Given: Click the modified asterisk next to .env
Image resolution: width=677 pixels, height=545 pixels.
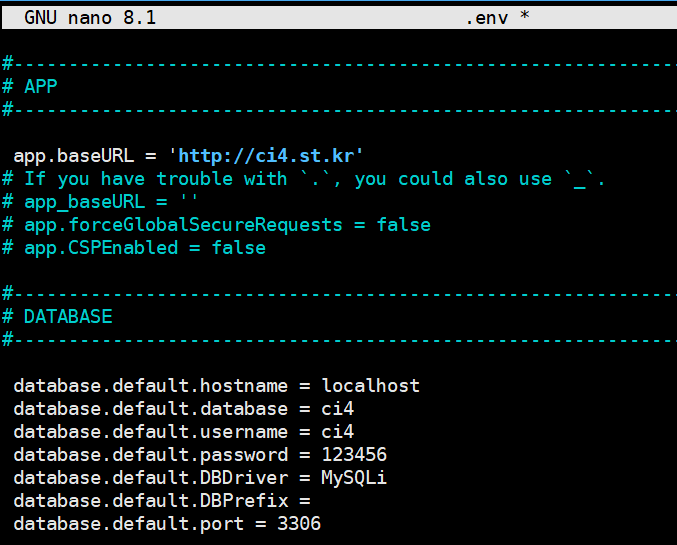Looking at the screenshot, I should 525,16.
